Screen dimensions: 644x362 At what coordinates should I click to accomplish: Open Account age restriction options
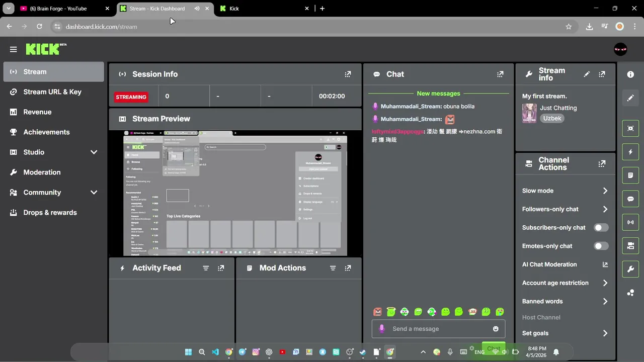[605, 283]
